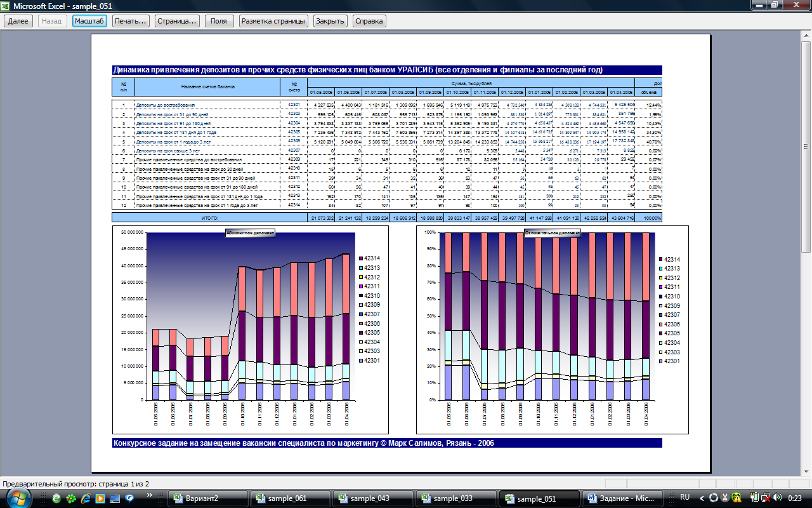Select sample_051 taskbar button
The image size is (812, 508).
tap(539, 498)
